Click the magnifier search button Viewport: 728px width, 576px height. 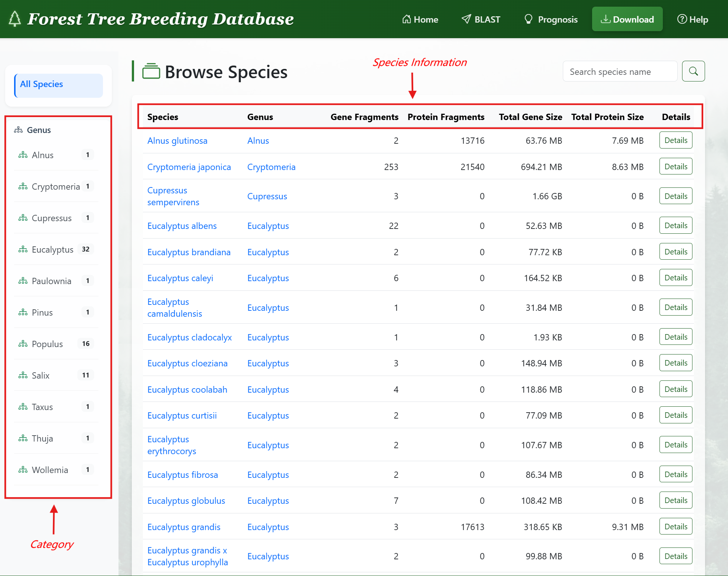coord(693,71)
